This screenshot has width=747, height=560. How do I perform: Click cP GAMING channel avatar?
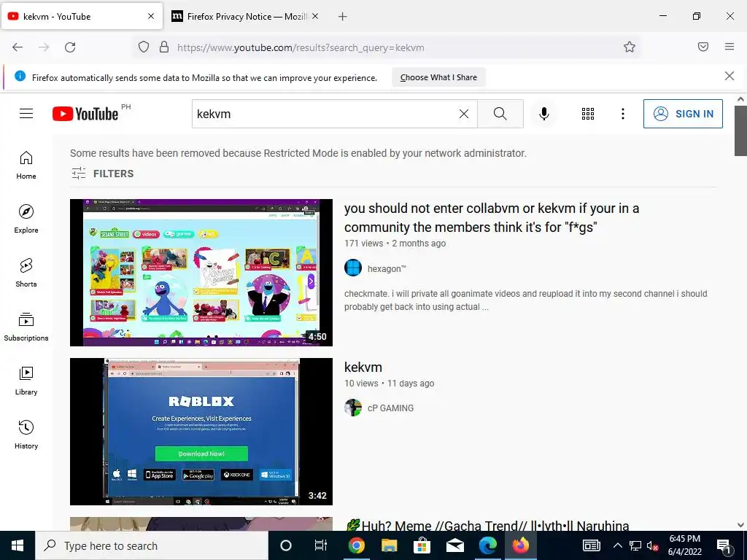pyautogui.click(x=353, y=408)
